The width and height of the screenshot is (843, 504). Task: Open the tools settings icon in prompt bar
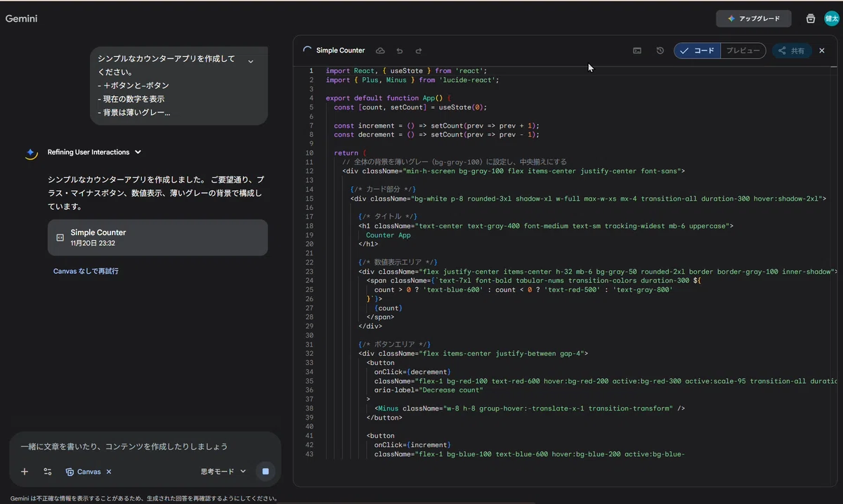pyautogui.click(x=48, y=472)
